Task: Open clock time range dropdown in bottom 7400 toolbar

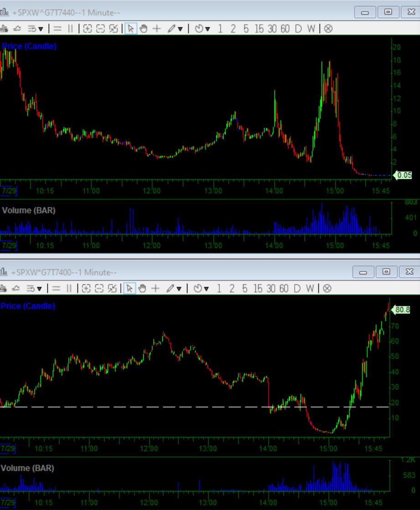Action: [201, 288]
